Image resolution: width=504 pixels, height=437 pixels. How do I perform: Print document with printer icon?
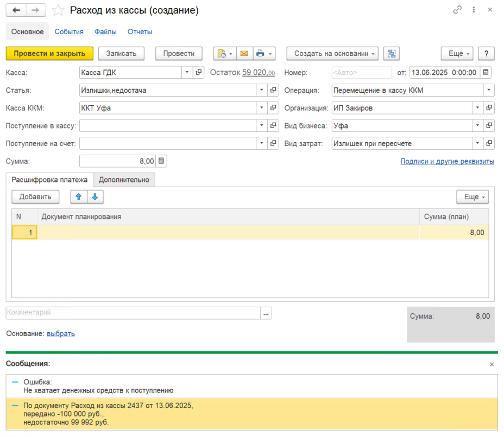coord(260,54)
